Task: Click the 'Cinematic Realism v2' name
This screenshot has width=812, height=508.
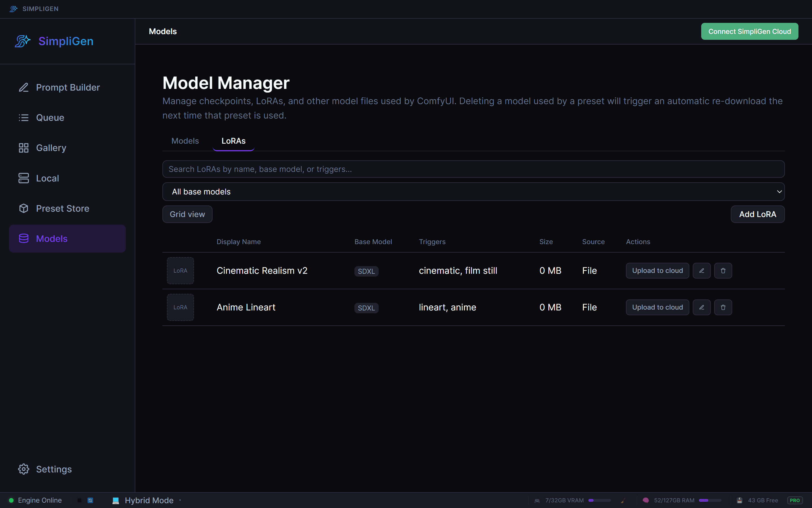Action: [262, 270]
